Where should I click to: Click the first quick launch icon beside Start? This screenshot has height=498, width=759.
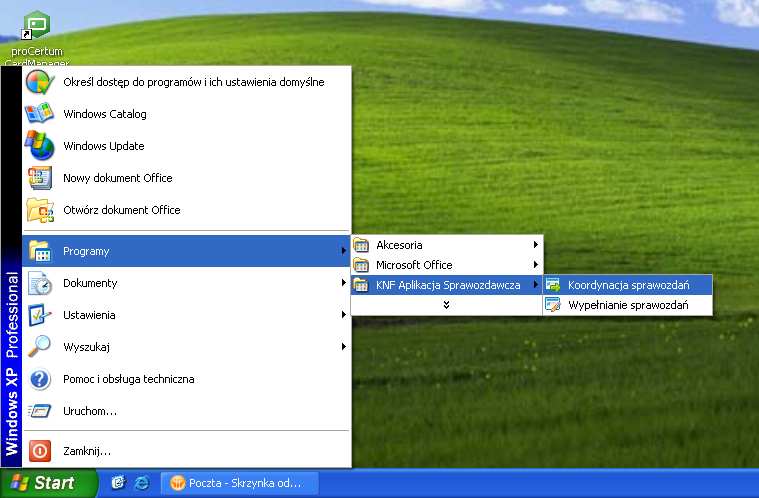point(118,483)
